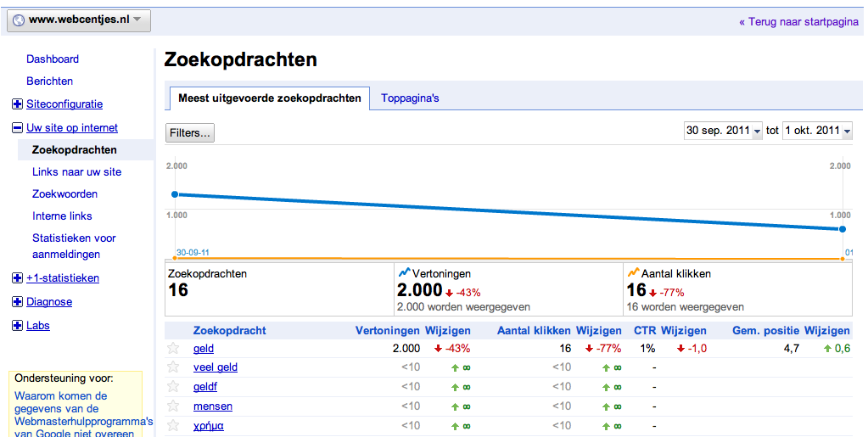Go back via Terug naar startpagina link

pyautogui.click(x=798, y=21)
